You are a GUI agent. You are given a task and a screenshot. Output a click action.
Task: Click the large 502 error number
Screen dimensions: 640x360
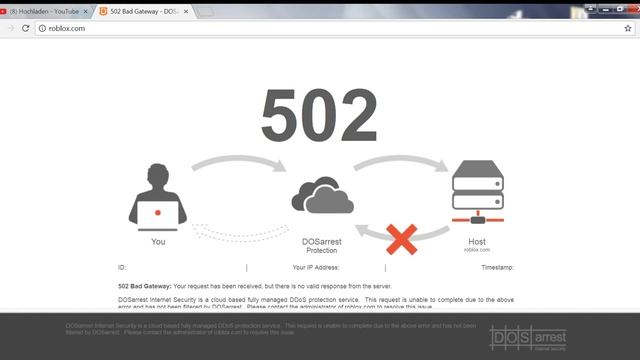pos(319,115)
